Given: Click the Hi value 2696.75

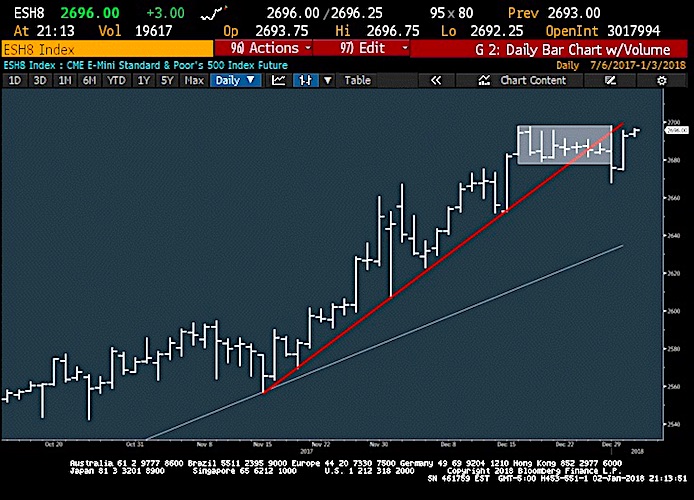Looking at the screenshot, I should tap(393, 31).
